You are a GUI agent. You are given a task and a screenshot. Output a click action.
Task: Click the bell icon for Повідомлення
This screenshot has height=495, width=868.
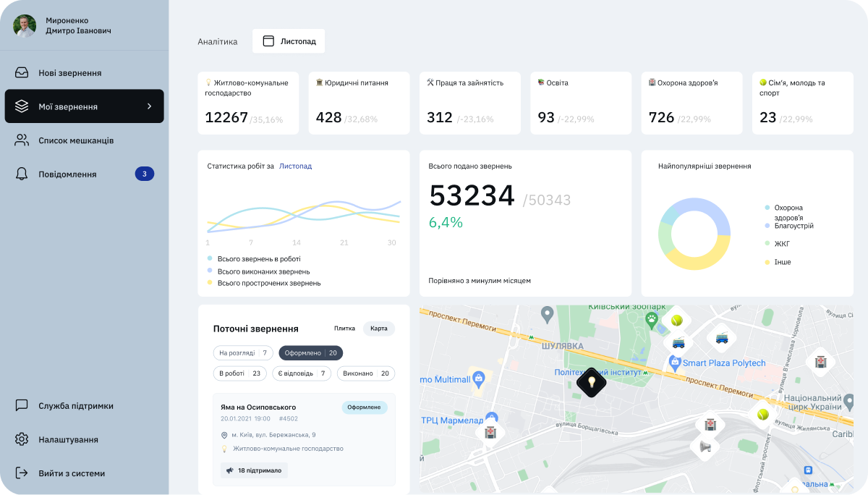[x=22, y=174]
